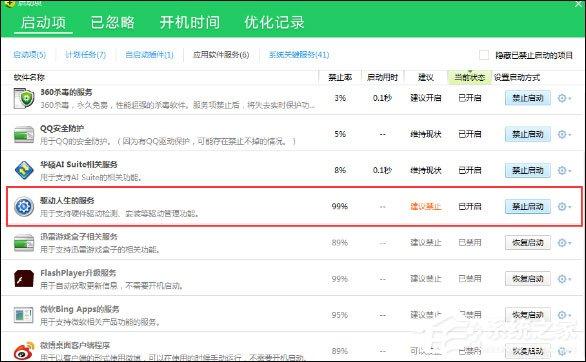
Task: Open the settings gear dropdown for 华硕AI Suite相关服务
Action: coord(564,170)
